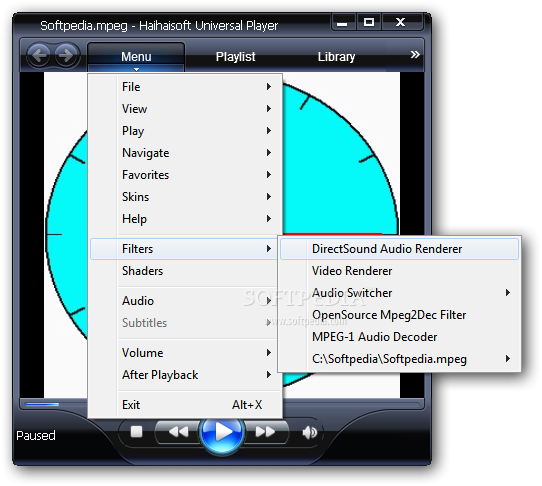542x486 pixels.
Task: Select MPEG-1 Audio Decoder filter
Action: tap(399, 337)
